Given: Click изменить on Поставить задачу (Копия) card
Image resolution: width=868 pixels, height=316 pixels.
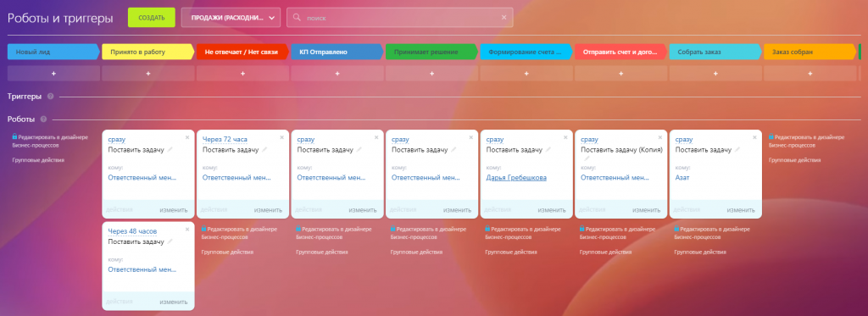Looking at the screenshot, I should [x=647, y=210].
